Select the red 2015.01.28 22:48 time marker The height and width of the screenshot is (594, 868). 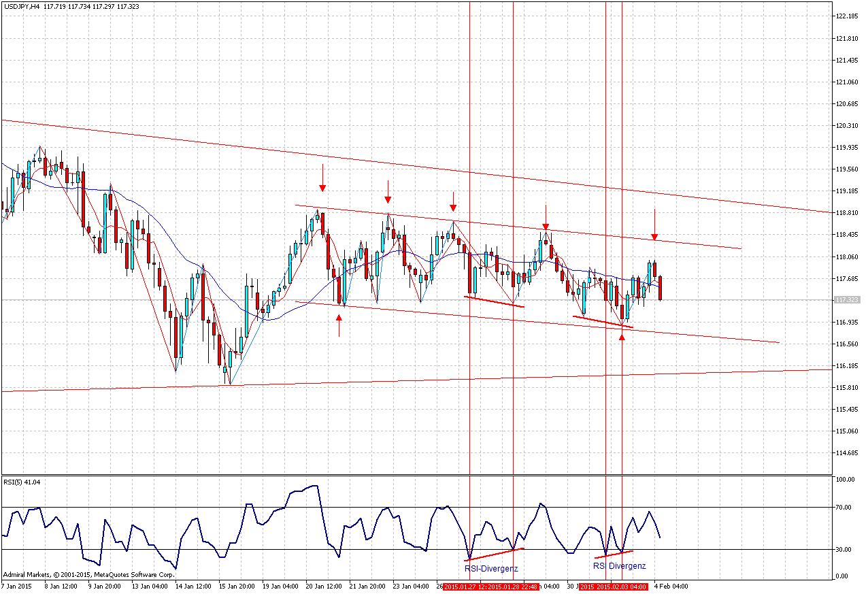514,586
